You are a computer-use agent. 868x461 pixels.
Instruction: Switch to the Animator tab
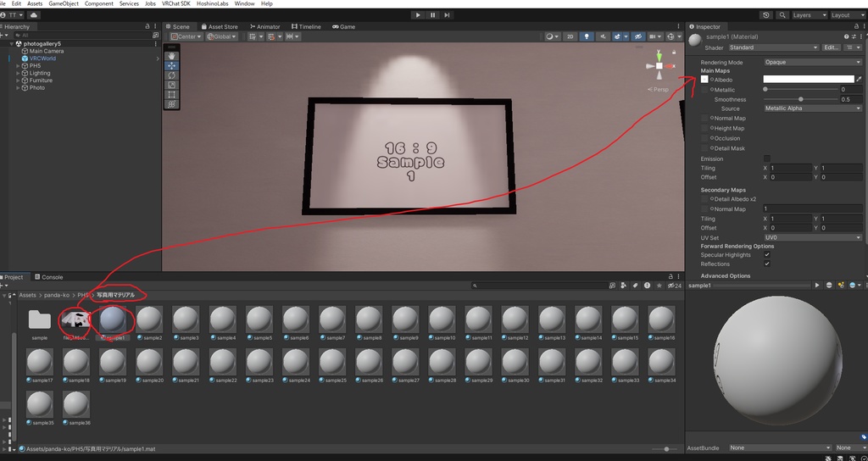264,26
